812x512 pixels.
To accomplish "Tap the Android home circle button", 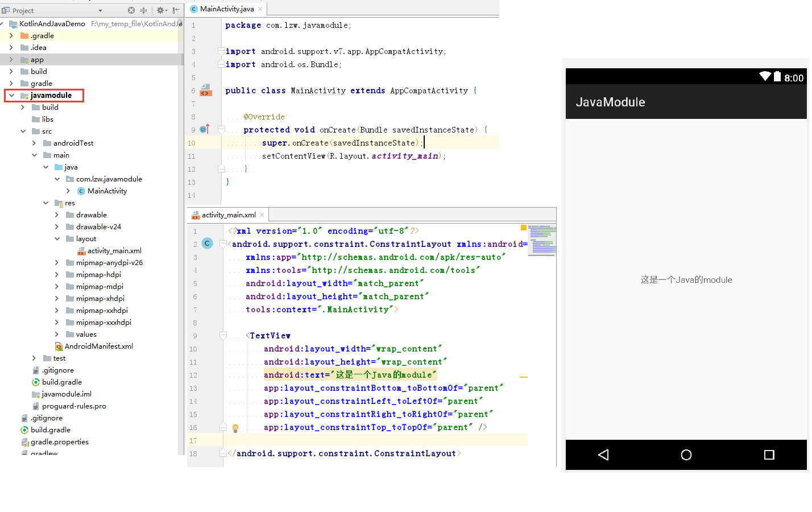I will click(x=686, y=455).
